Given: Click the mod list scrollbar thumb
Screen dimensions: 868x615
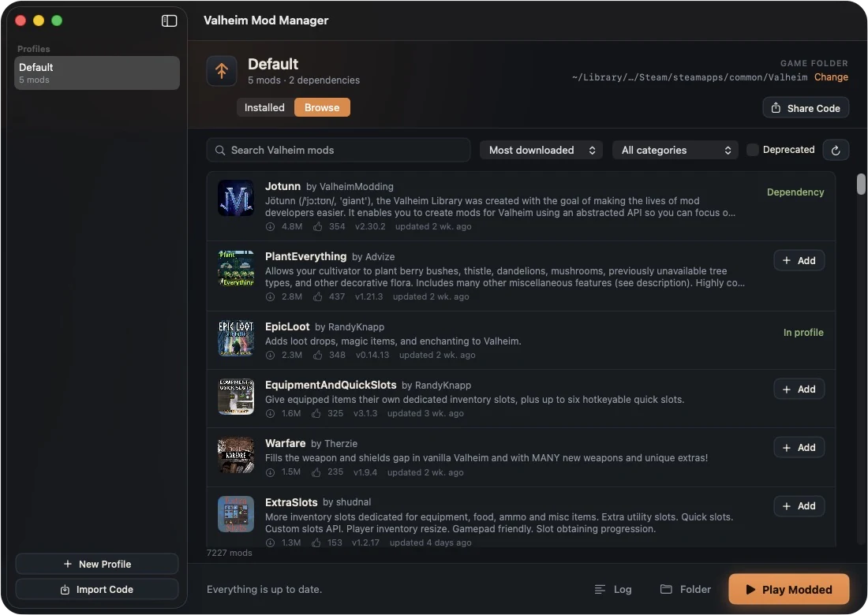Looking at the screenshot, I should point(861,184).
